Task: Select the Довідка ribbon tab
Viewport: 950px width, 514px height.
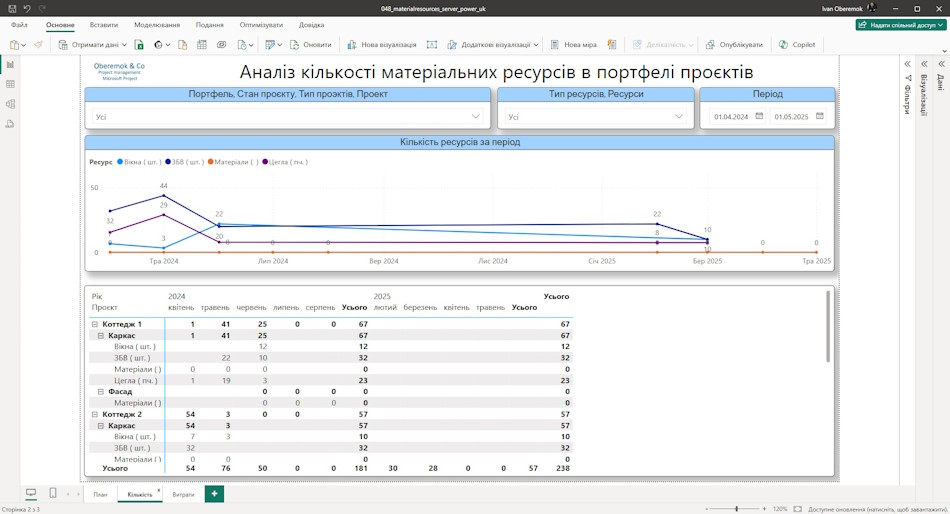Action: coord(311,25)
